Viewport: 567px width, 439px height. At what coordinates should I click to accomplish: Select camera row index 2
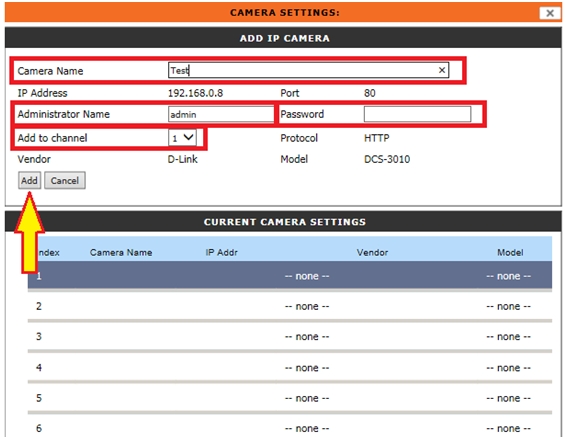pos(290,306)
